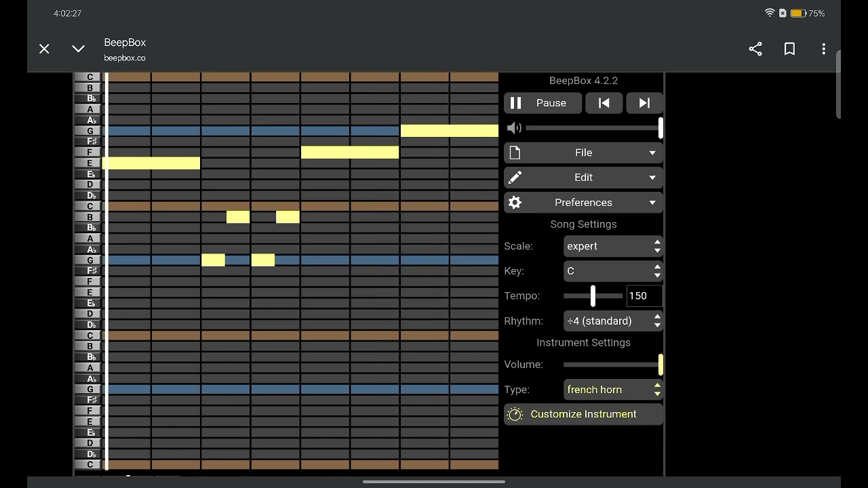This screenshot has width=868, height=488.
Task: Adjust the instrument Volume slider
Action: [613, 365]
